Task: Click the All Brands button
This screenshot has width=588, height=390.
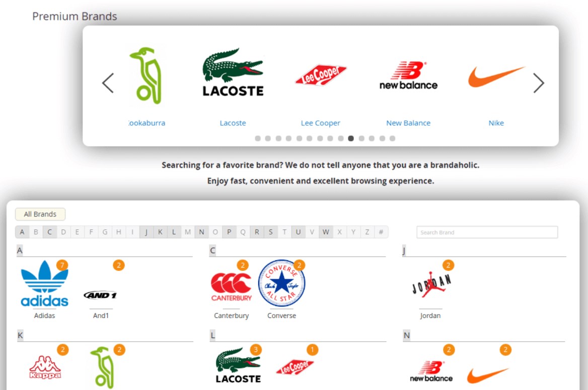Action: (x=40, y=214)
